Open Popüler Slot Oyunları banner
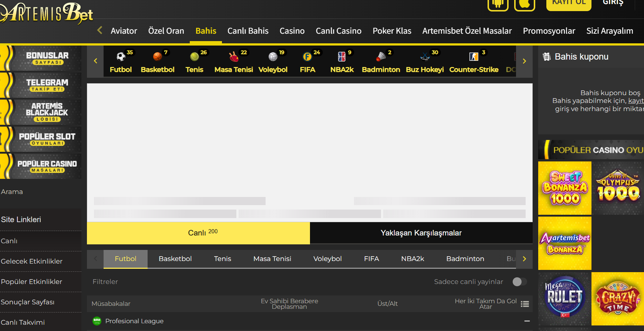The height and width of the screenshot is (331, 644). tap(41, 139)
